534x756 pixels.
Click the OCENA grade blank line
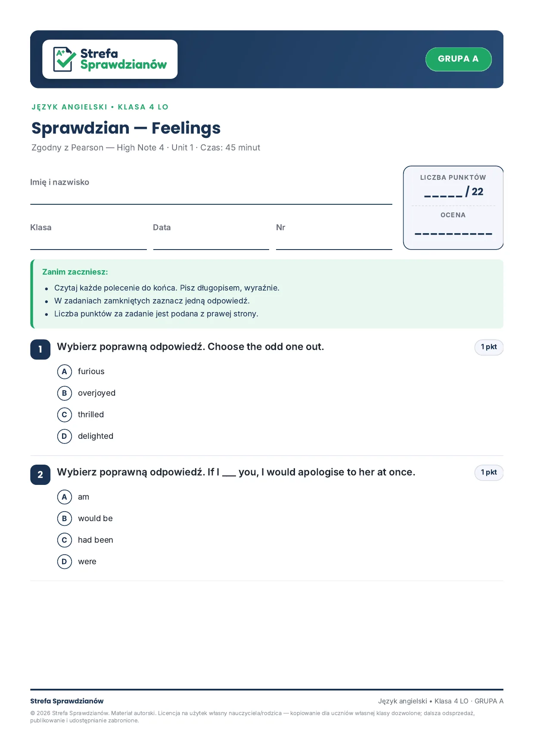coord(453,234)
